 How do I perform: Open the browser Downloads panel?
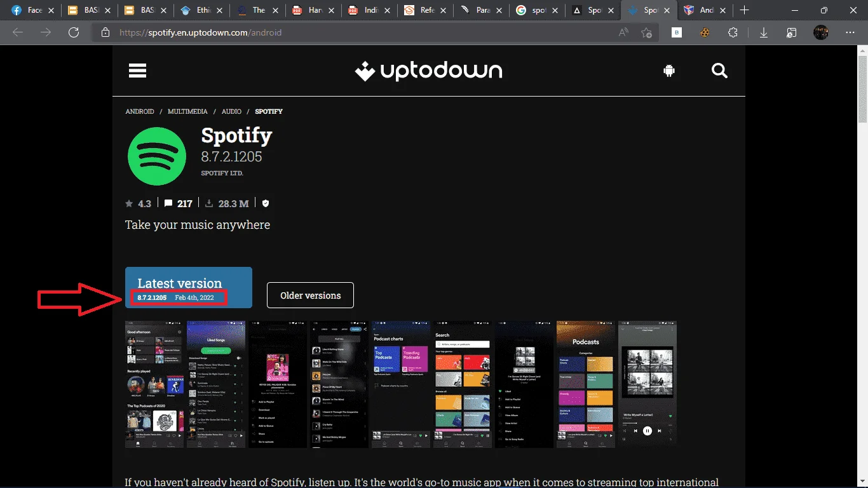(x=763, y=32)
